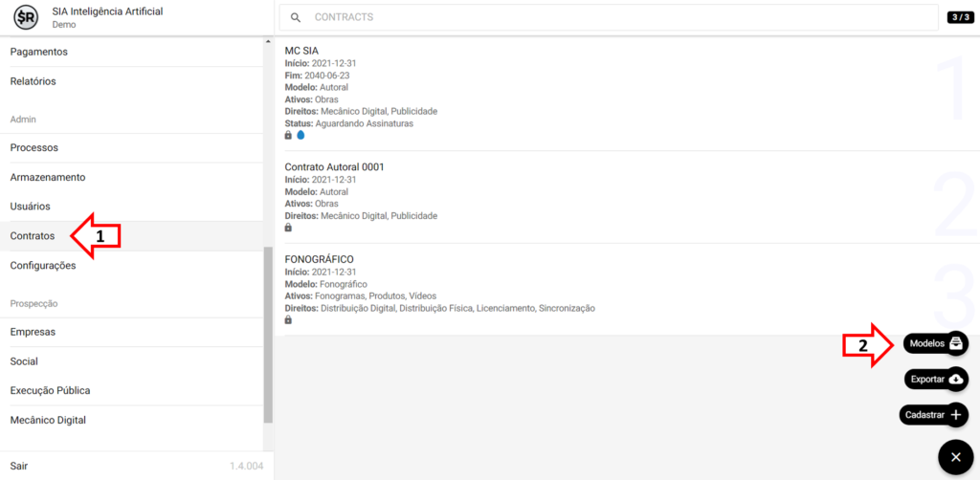The height and width of the screenshot is (480, 980).
Task: Close the floating action menu with X
Action: (x=954, y=457)
